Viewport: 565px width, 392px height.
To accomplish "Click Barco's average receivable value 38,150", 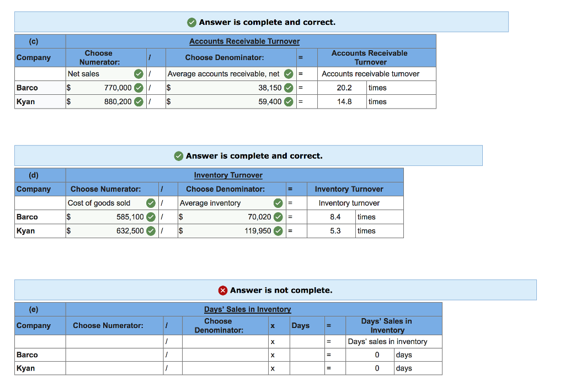I will (x=270, y=88).
